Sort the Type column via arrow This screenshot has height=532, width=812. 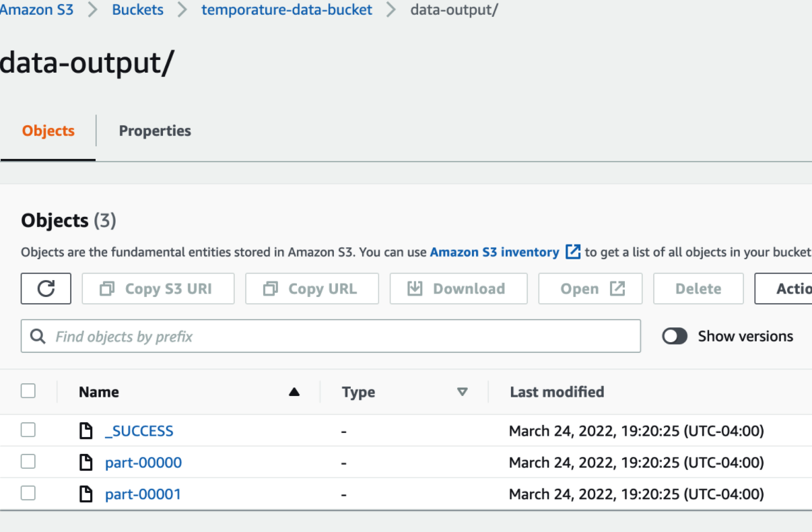[462, 392]
